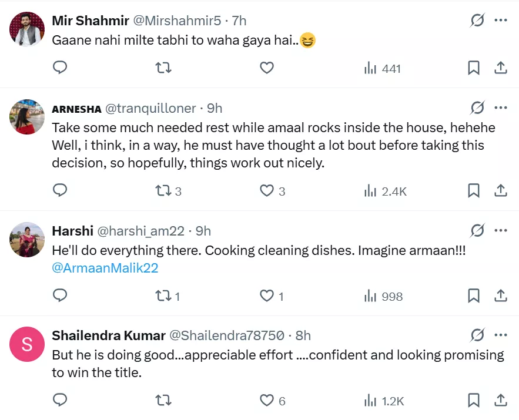Reply to Mir Shahmir's tweet

60,68
